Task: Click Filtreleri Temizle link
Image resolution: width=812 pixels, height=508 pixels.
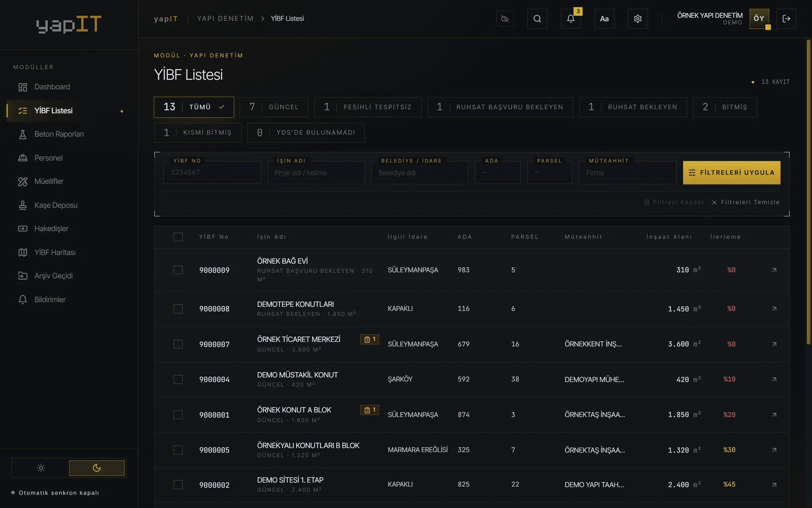Action: [746, 203]
